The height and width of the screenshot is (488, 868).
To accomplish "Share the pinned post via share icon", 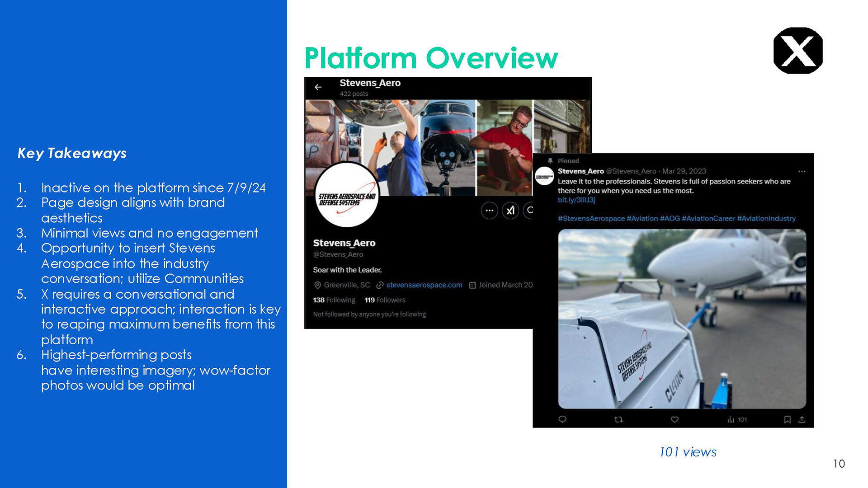I will pyautogui.click(x=802, y=419).
